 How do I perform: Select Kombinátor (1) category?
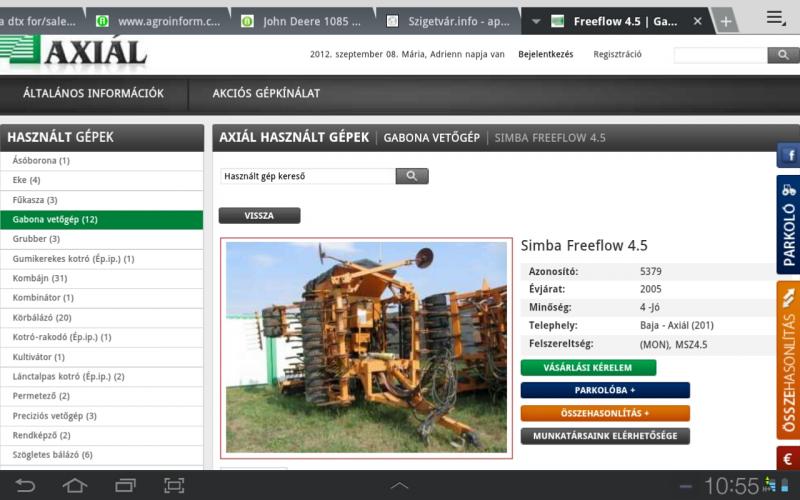102,297
